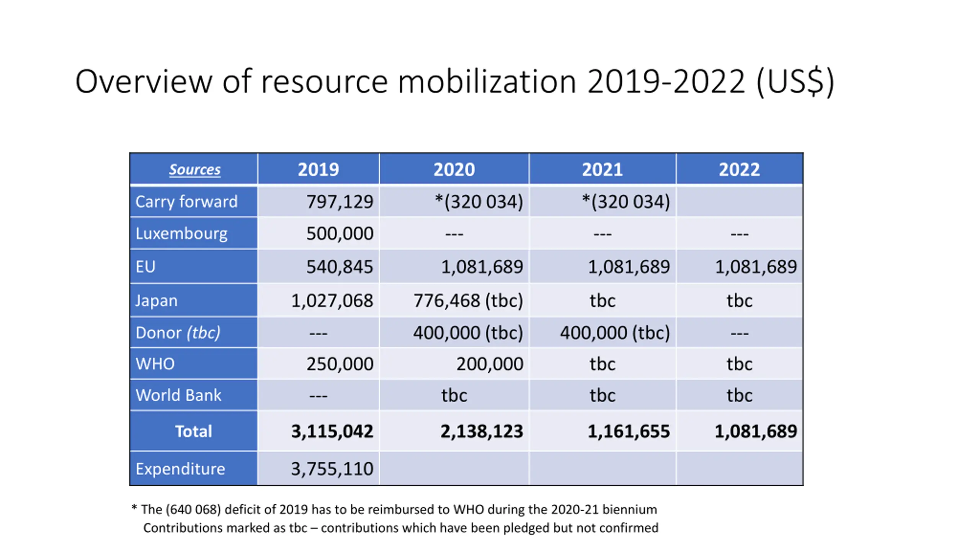This screenshot has height=551, width=980.
Task: Click the 2019 column header
Action: point(318,170)
